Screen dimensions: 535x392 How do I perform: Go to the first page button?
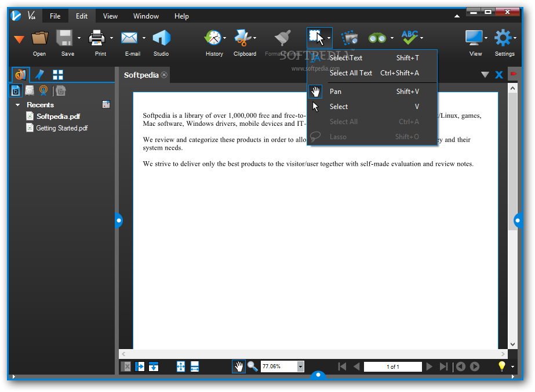[x=342, y=366]
